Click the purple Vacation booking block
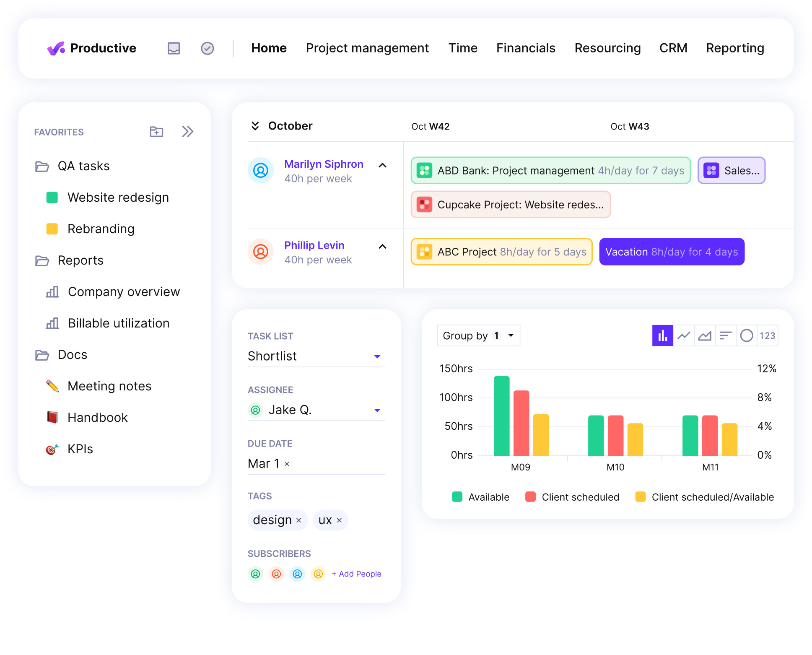 (x=671, y=252)
